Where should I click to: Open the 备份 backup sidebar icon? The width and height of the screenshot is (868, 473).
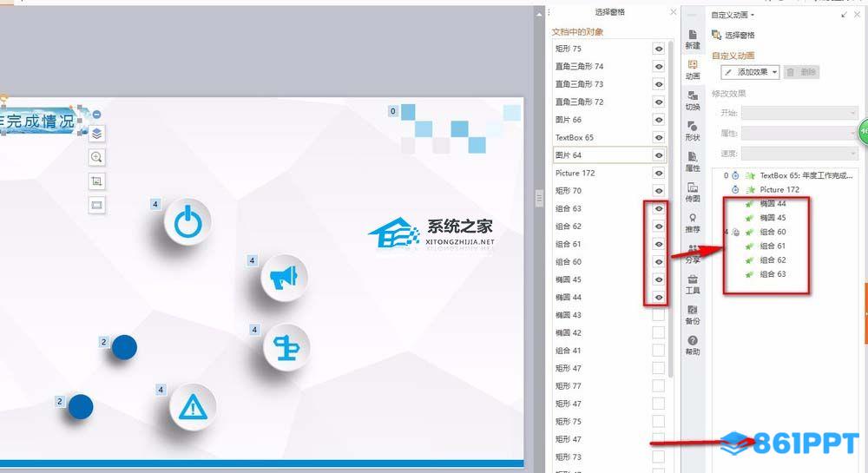click(693, 314)
